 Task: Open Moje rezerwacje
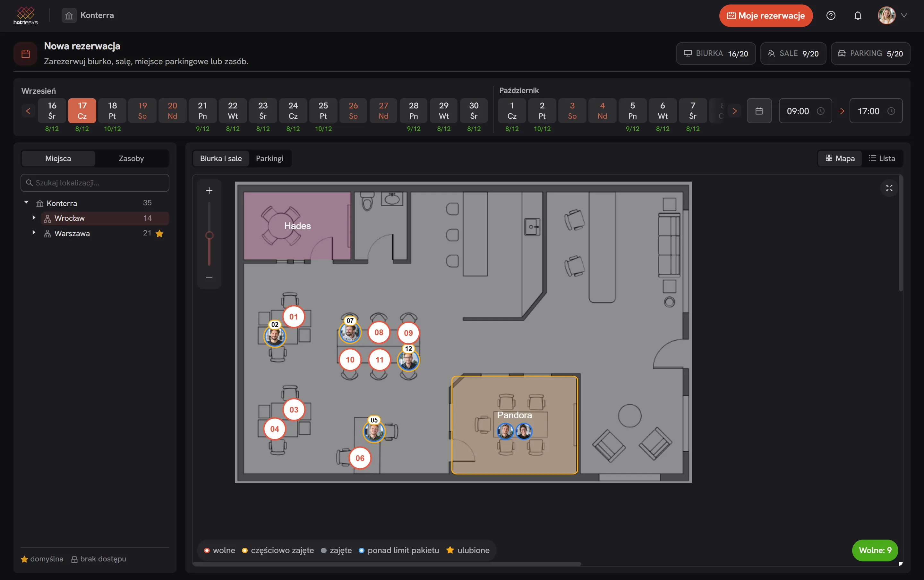pyautogui.click(x=766, y=16)
